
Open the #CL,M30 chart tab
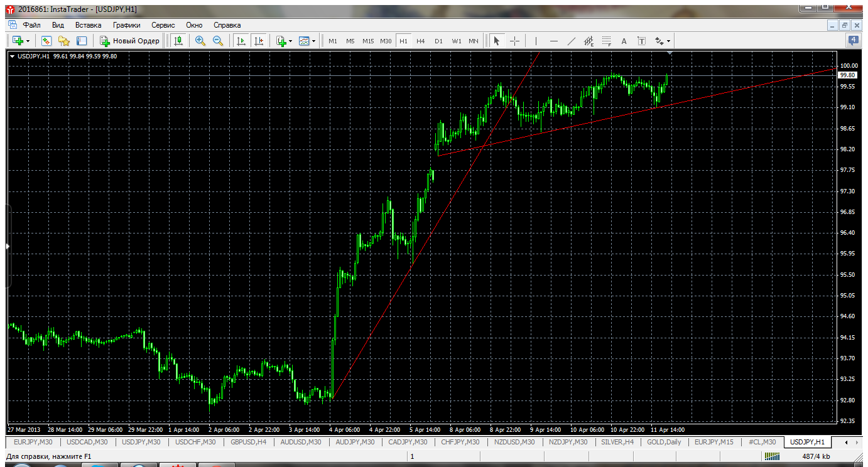[x=761, y=443]
